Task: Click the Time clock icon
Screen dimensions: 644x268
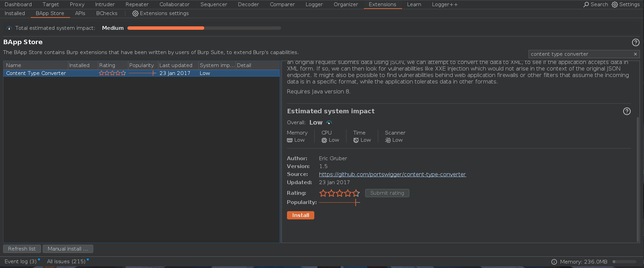Action: coord(356,140)
